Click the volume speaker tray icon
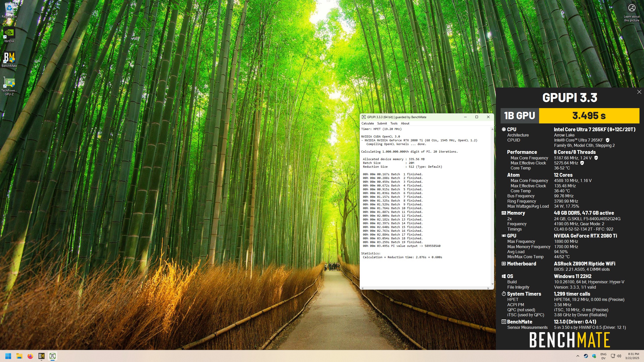 (x=619, y=356)
